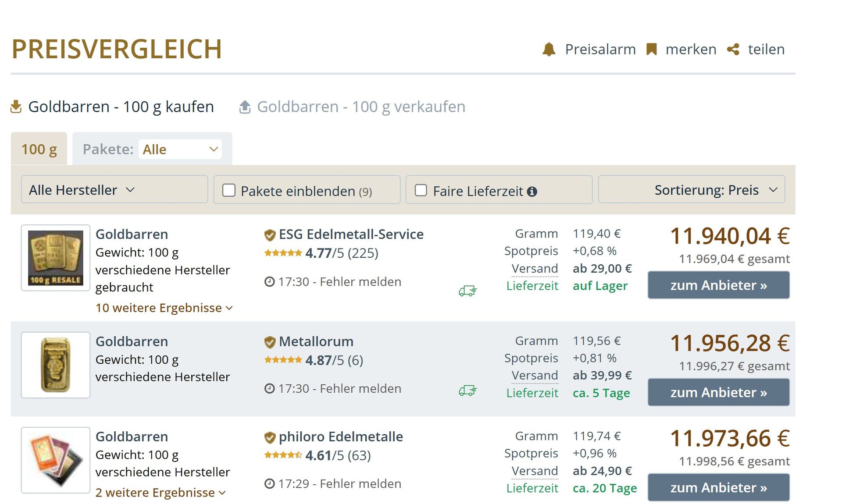
Task: Click Fehler melden in the Metallorum row
Action: coord(360,389)
